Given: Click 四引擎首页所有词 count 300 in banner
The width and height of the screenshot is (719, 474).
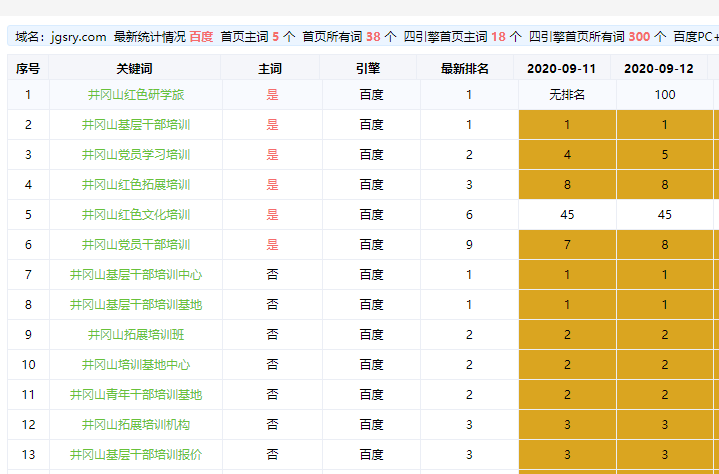Looking at the screenshot, I should coord(639,37).
